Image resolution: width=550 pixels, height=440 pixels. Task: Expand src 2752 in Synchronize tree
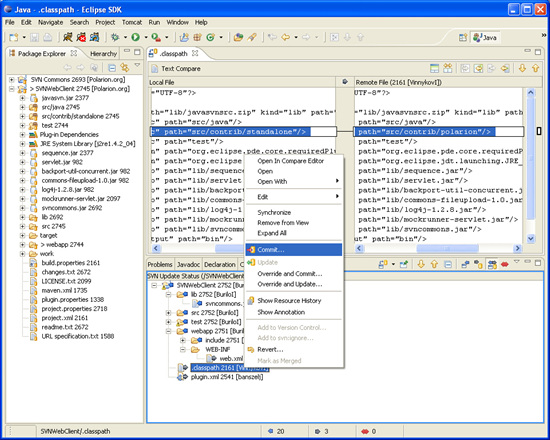pyautogui.click(x=168, y=313)
